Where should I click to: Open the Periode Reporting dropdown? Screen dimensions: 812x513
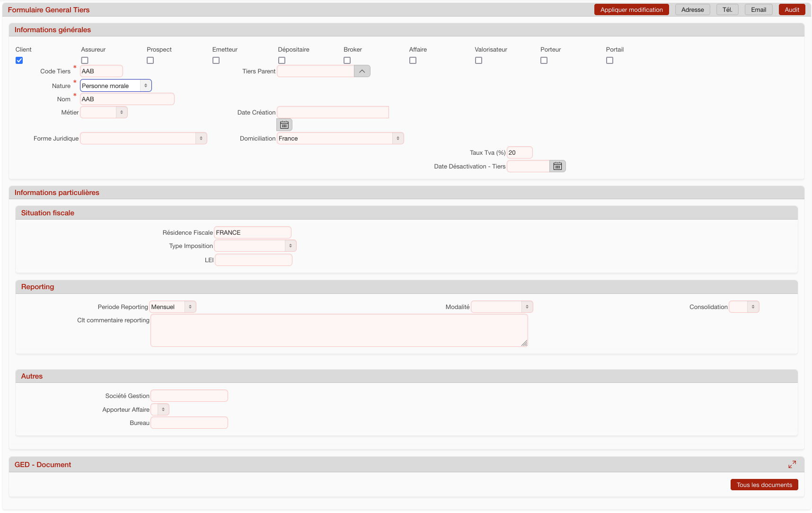pos(172,307)
